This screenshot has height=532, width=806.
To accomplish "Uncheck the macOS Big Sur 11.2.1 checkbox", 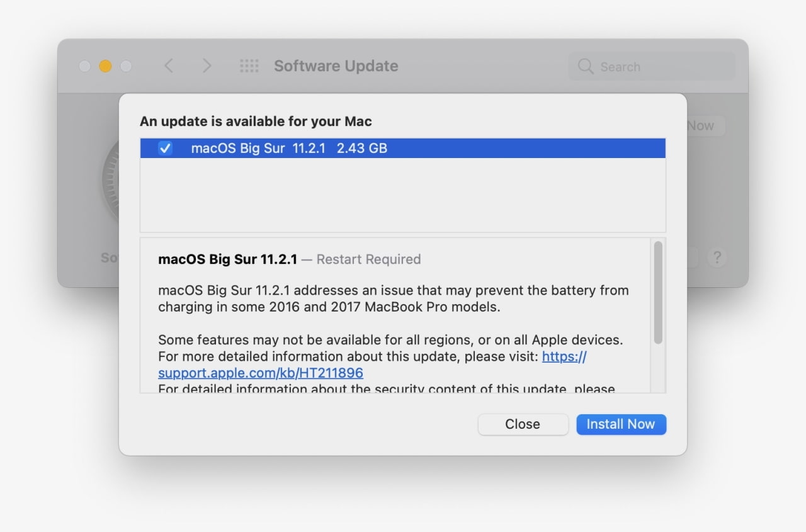I will coord(165,149).
